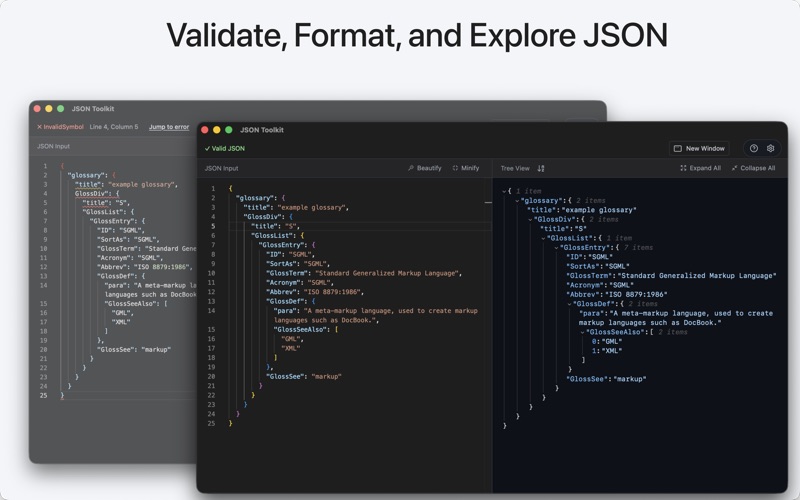Select the "SortAs":"SGML" tree row
The height and width of the screenshot is (500, 800).
pos(598,266)
